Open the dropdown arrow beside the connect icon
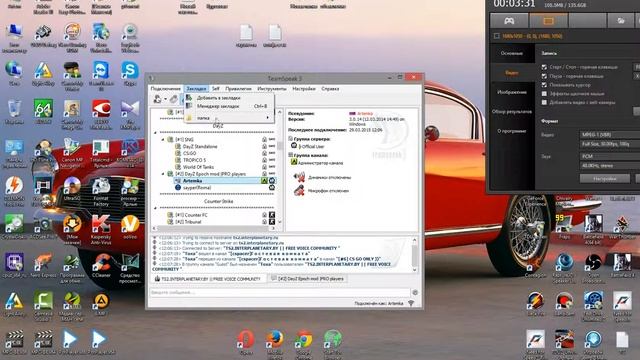Image resolution: width=640 pixels, height=360 pixels. tap(165, 99)
